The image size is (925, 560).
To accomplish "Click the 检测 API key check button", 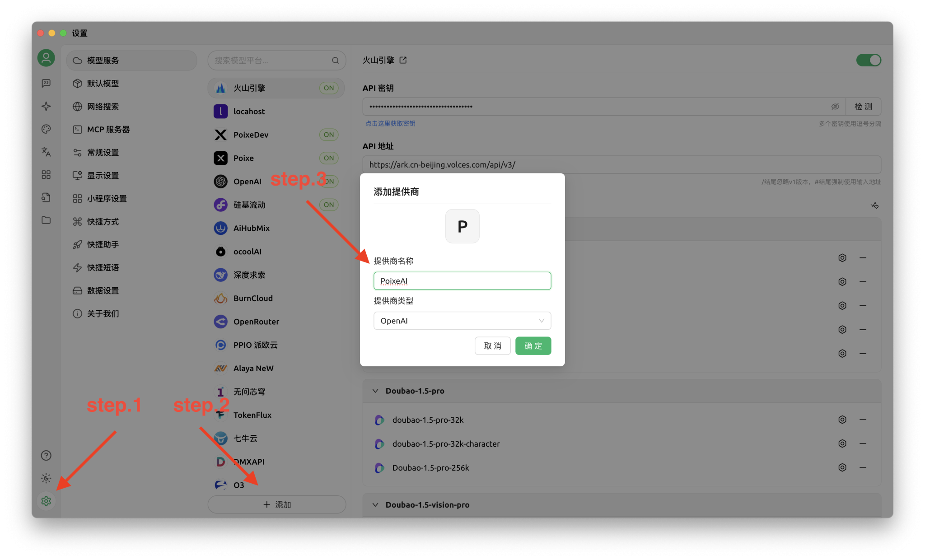I will (863, 107).
